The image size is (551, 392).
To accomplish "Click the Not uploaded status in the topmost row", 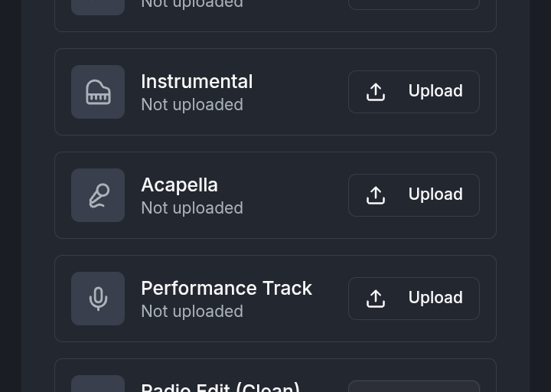I will point(192,5).
